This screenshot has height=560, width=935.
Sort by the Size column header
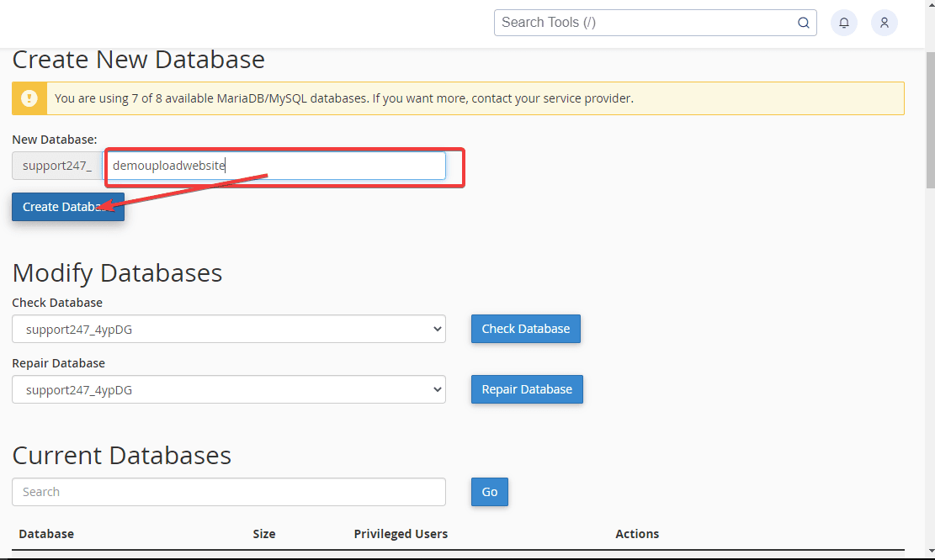coord(263,534)
